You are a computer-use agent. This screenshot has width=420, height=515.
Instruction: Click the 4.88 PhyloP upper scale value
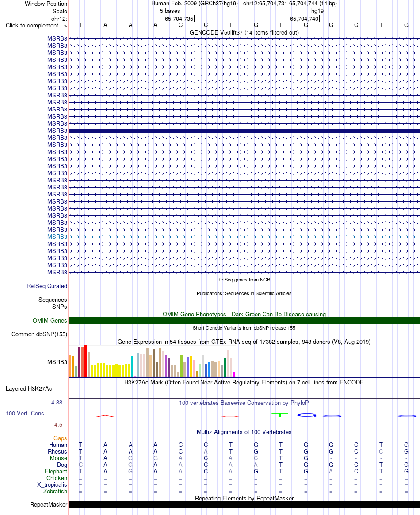tap(57, 403)
